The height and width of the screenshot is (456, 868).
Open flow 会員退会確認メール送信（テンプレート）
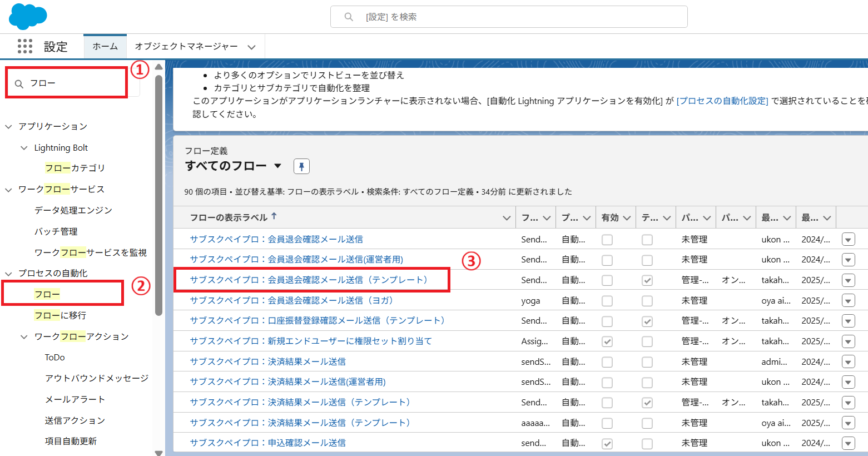309,280
